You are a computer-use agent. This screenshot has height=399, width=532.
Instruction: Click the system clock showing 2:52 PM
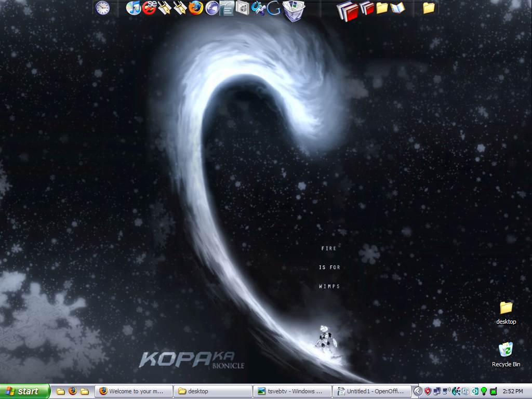click(x=513, y=391)
